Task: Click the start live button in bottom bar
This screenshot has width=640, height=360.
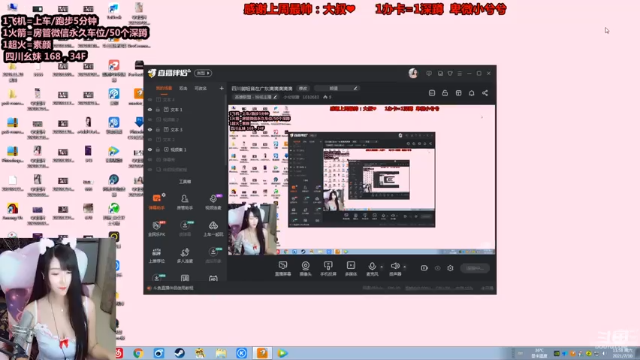Action: click(x=475, y=268)
